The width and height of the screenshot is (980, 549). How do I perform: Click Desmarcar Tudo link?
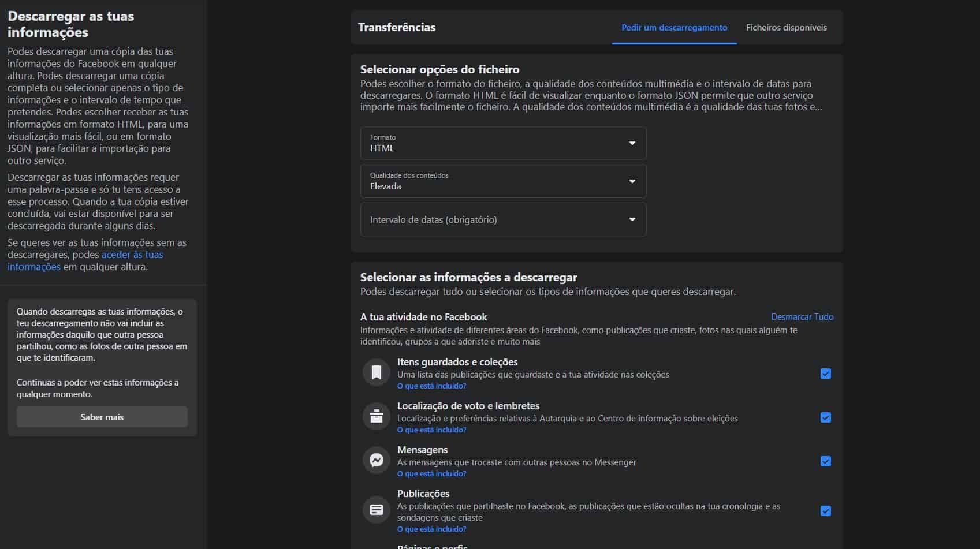click(802, 317)
